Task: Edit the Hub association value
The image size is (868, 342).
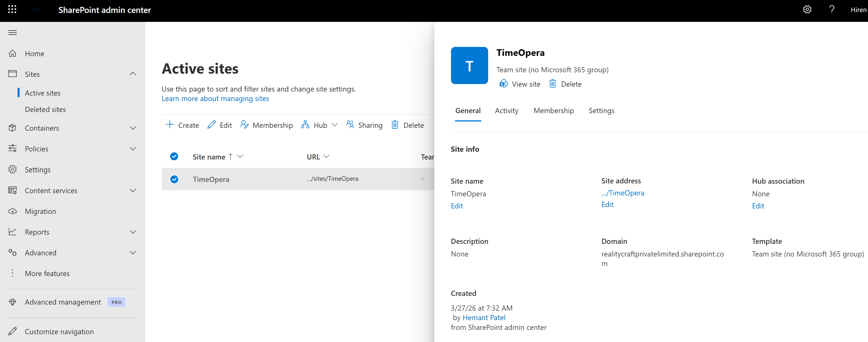Action: [758, 206]
